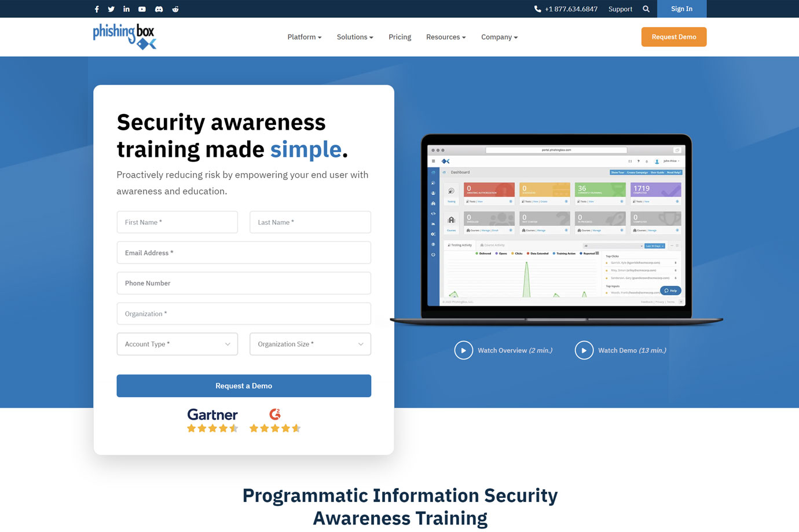Open the LinkedIn social icon

coord(126,9)
